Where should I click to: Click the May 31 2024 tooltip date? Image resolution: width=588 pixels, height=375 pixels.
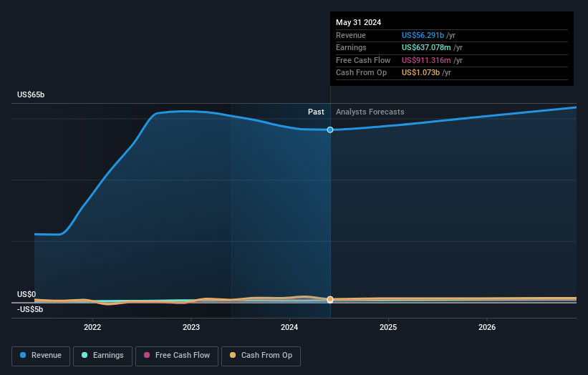(359, 22)
